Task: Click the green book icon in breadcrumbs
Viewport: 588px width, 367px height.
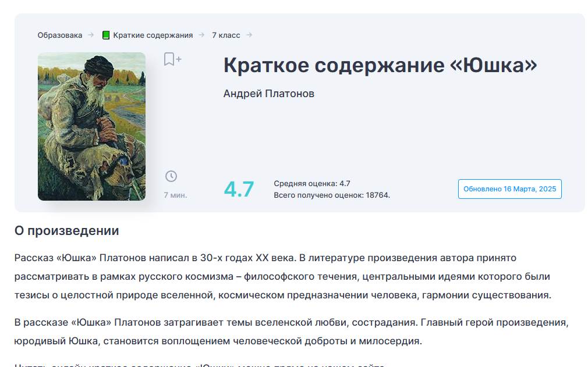Action: click(x=106, y=35)
